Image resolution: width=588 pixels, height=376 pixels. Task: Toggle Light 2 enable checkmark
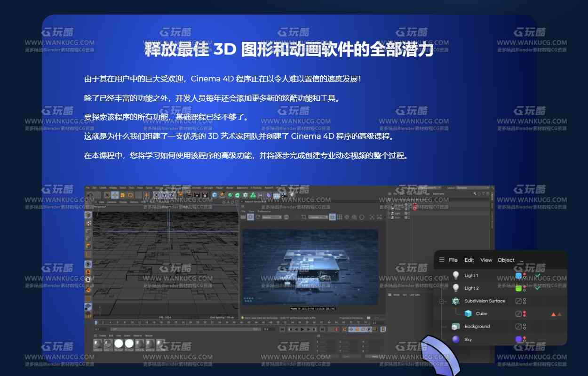[x=537, y=288]
